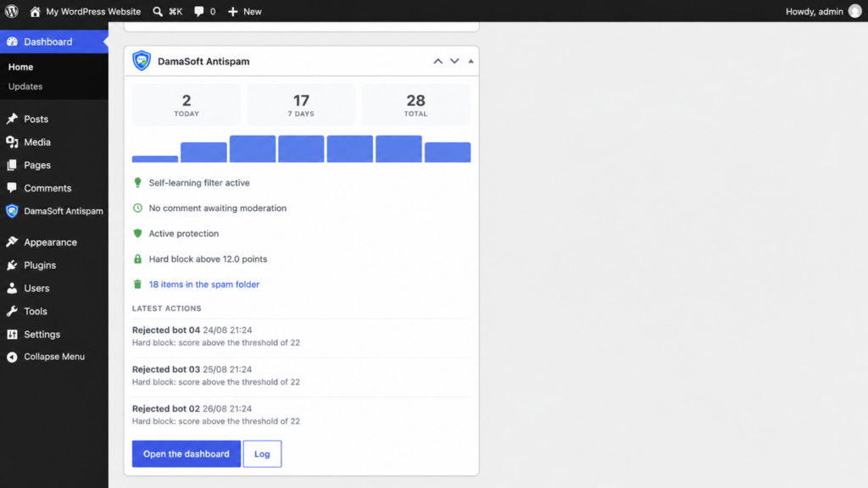Open the search magnifier icon
This screenshot has width=868, height=488.
158,11
